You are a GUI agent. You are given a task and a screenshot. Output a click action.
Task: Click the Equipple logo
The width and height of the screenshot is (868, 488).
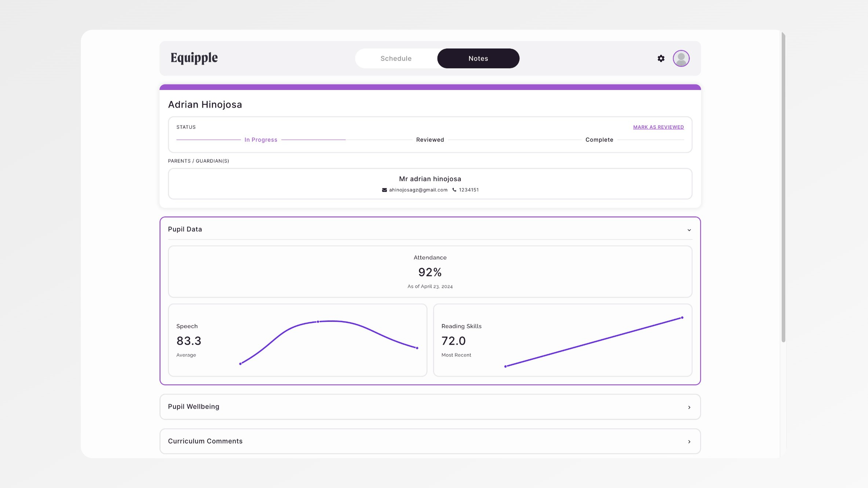194,58
